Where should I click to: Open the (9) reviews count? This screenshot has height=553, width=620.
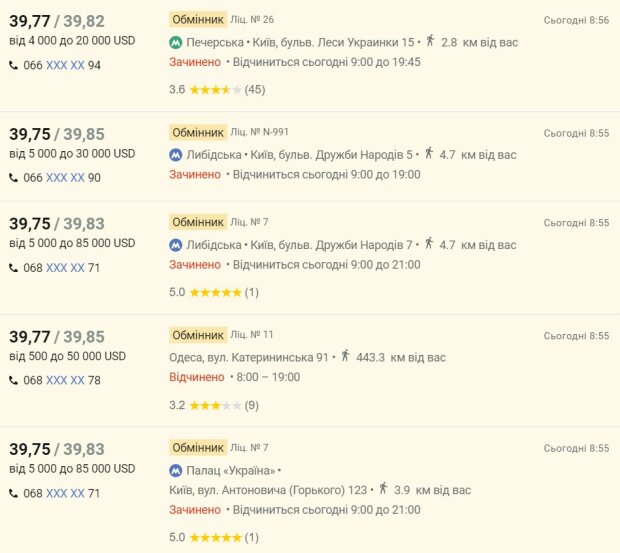click(252, 405)
